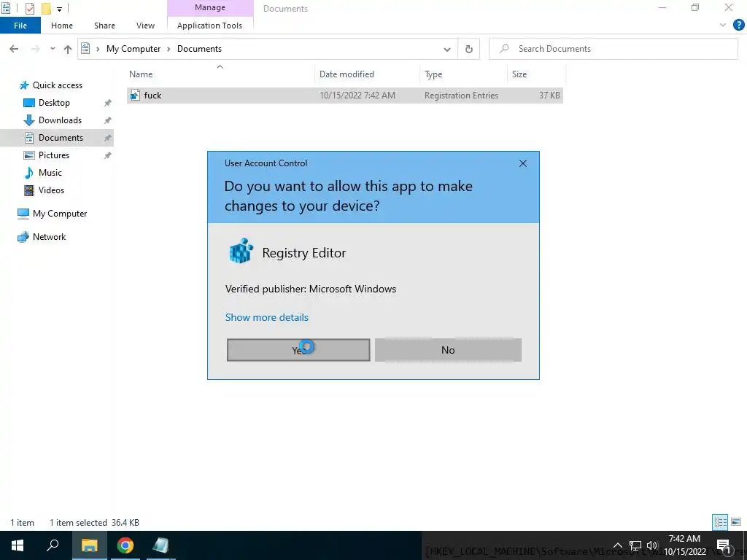747x560 pixels.
Task: Open the notification center icon
Action: click(724, 545)
